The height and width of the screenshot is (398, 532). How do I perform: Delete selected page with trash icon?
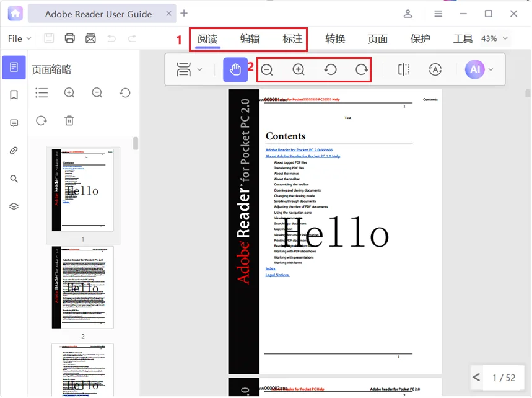[69, 120]
